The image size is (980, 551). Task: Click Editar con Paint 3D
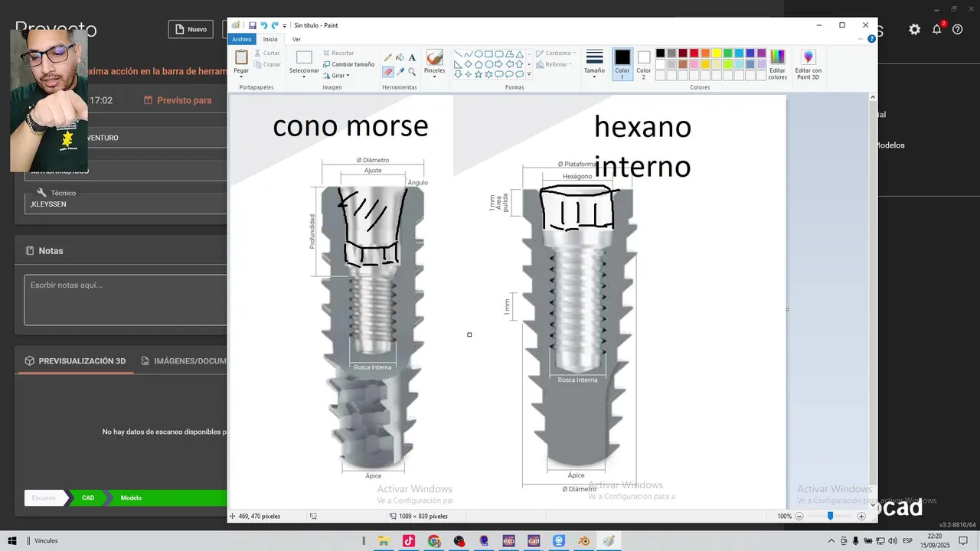[x=808, y=64]
